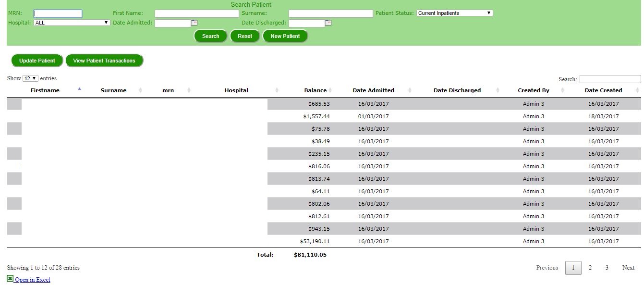The height and width of the screenshot is (285, 644).
Task: Click the Date Created sort arrows
Action: click(637, 90)
